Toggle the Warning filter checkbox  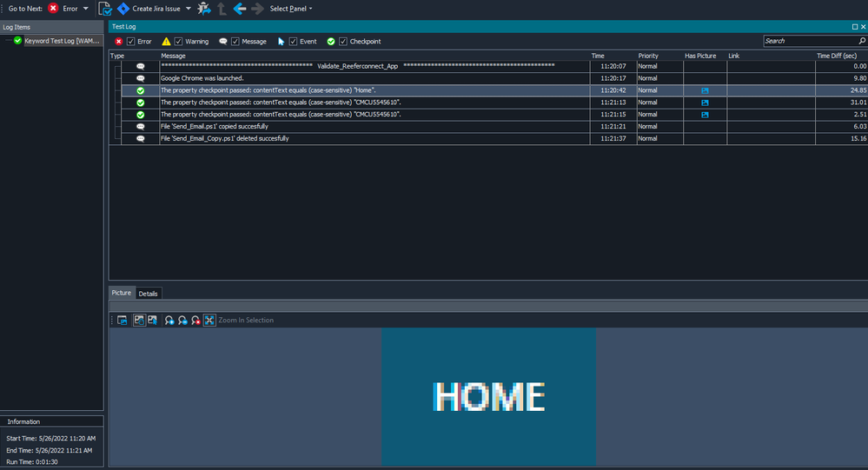click(178, 41)
